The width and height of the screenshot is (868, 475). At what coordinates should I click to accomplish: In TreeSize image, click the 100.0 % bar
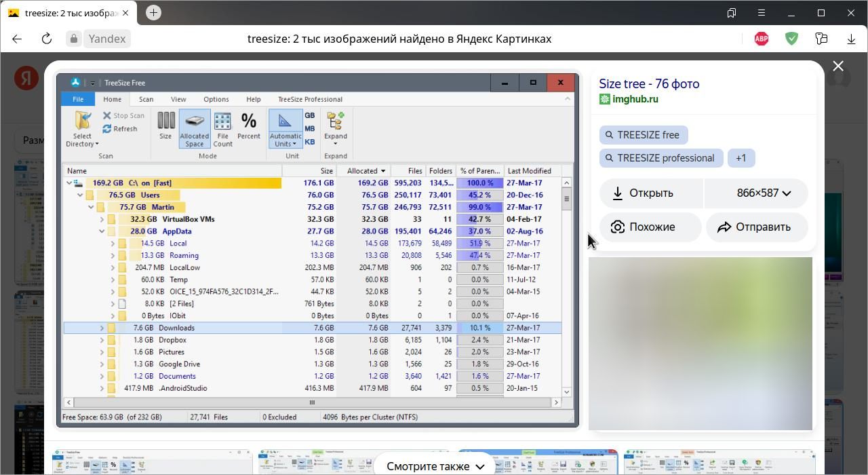(480, 183)
